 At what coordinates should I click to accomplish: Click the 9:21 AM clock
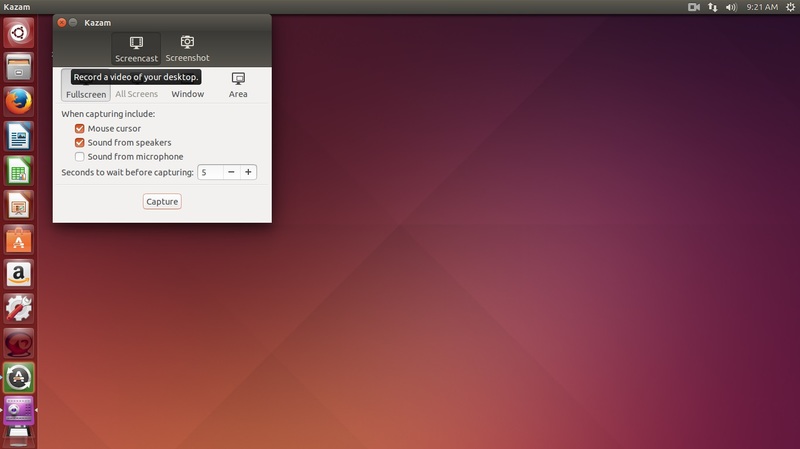click(x=762, y=7)
